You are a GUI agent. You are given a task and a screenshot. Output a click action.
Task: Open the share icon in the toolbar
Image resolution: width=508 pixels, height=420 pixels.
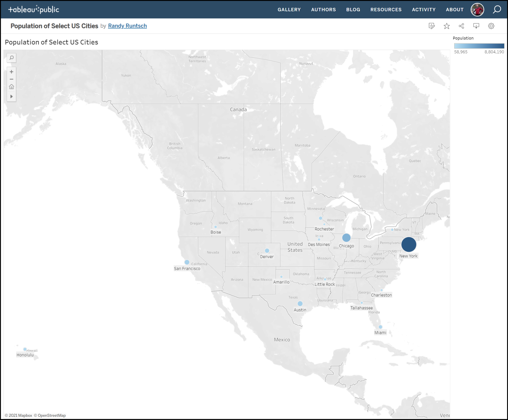[461, 26]
